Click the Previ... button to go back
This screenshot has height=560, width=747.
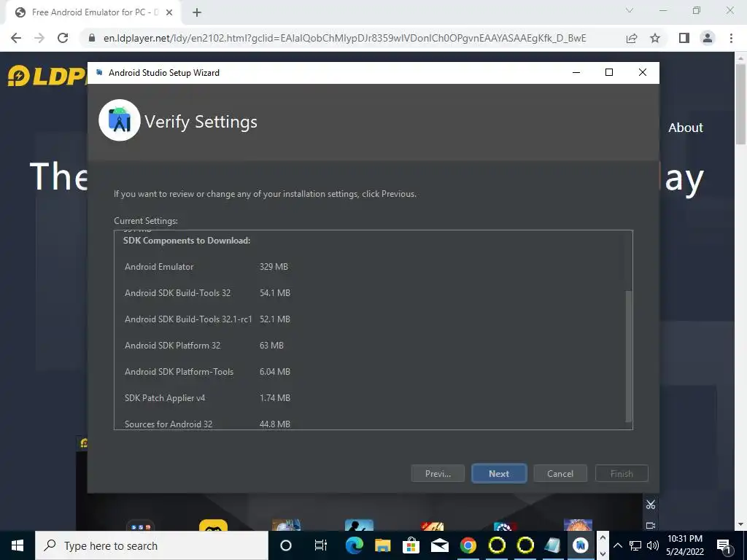[x=438, y=473]
